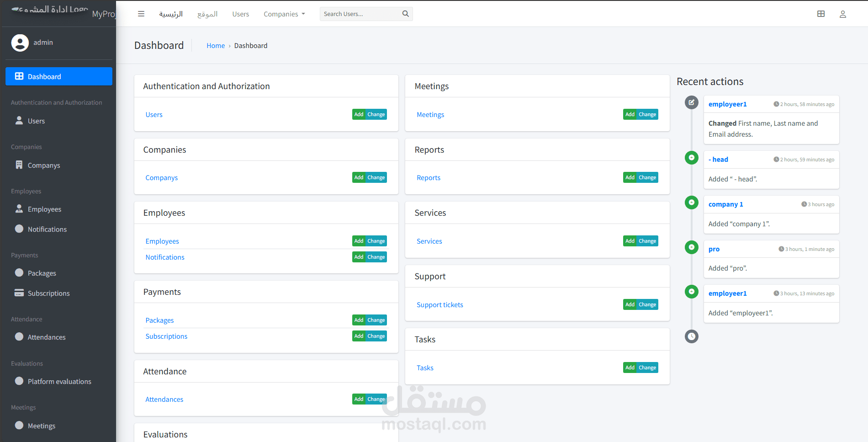Open the '- head' recent action link

[x=718, y=160]
